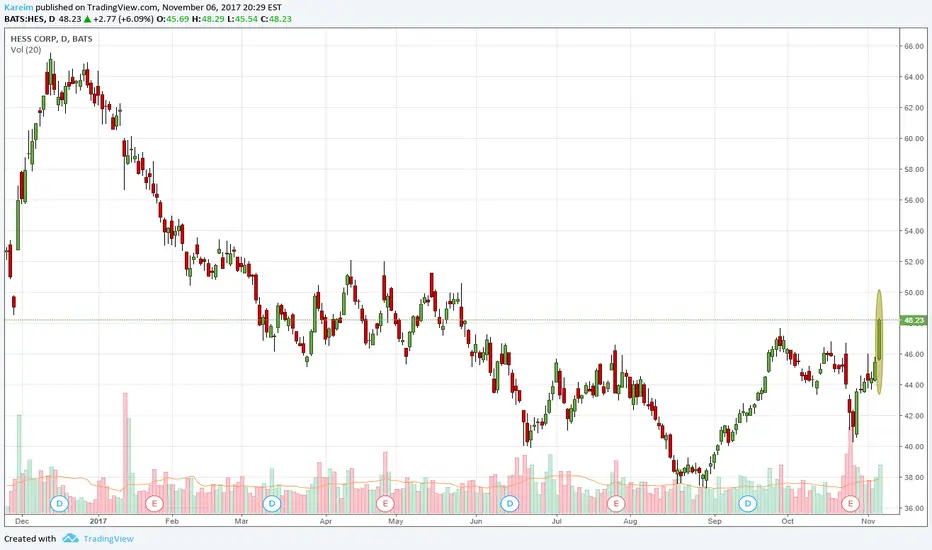Click the 60.00 price axis label
This screenshot has width=932, height=550.
[x=914, y=139]
